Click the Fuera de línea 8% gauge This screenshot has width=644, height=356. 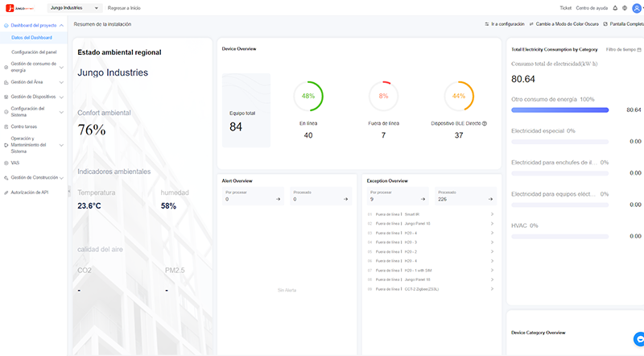[383, 96]
